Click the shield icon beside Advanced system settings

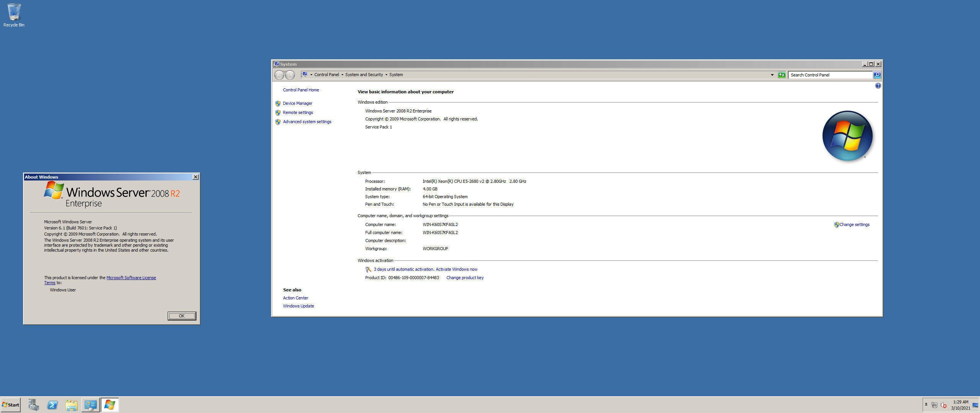point(278,122)
